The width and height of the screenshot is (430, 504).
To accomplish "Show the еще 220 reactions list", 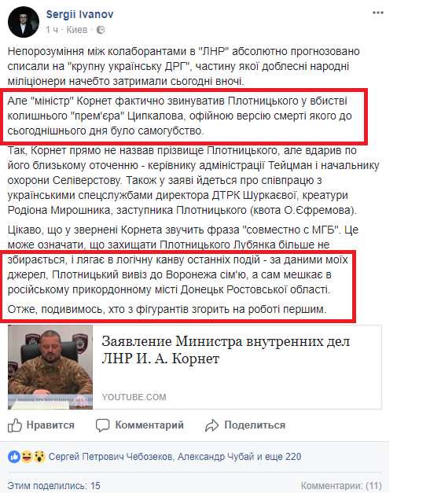I will point(282,457).
